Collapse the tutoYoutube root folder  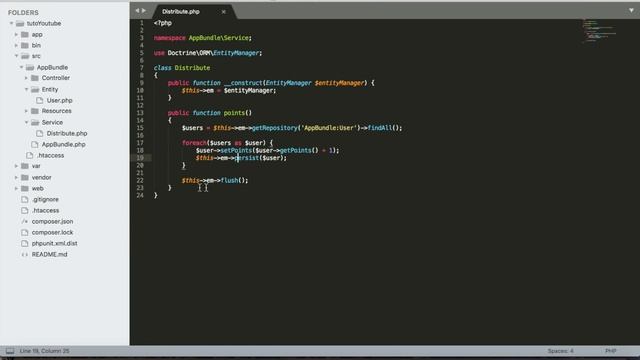tap(11, 23)
